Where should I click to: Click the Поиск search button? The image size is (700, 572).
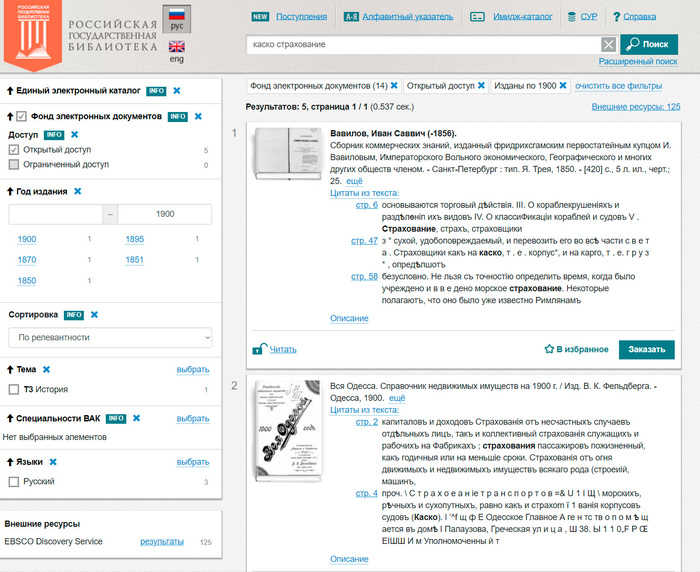(649, 44)
